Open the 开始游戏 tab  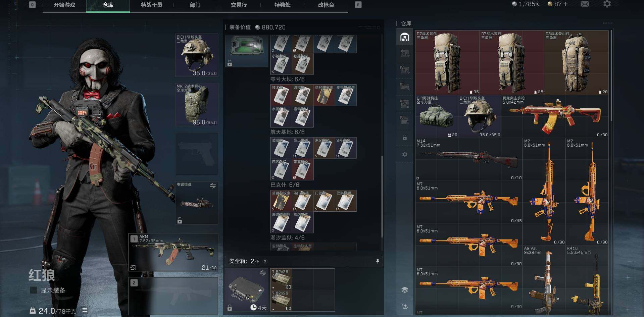coord(64,5)
